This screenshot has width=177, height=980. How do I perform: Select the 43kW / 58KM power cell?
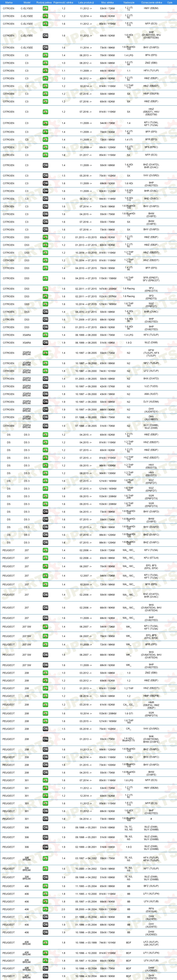tap(107, 394)
